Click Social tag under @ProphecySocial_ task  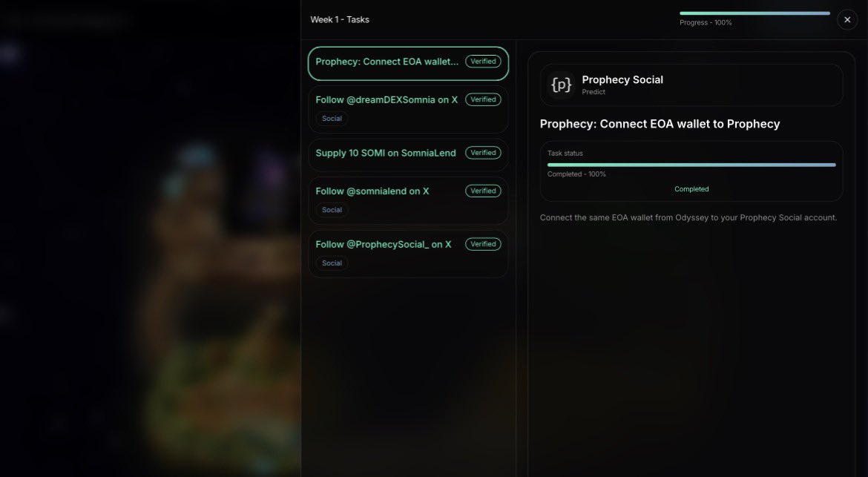click(x=332, y=263)
